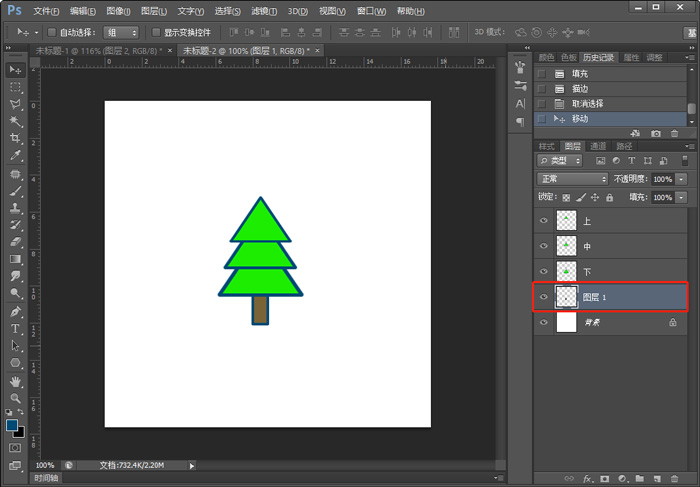Set history brush source for 填充
Screen dimensions: 700x487
(542, 74)
